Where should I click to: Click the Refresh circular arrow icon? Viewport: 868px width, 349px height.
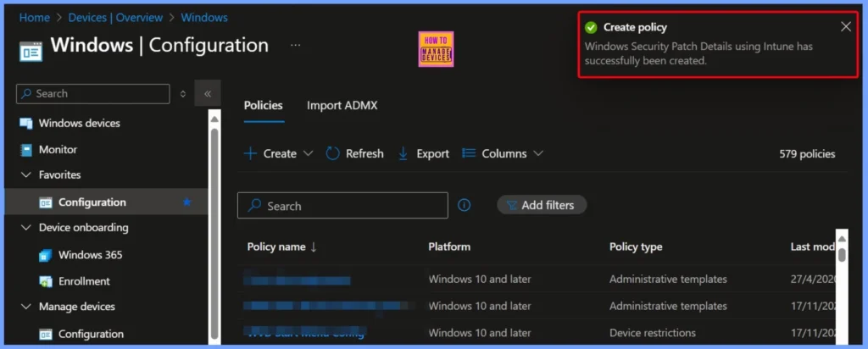point(332,153)
